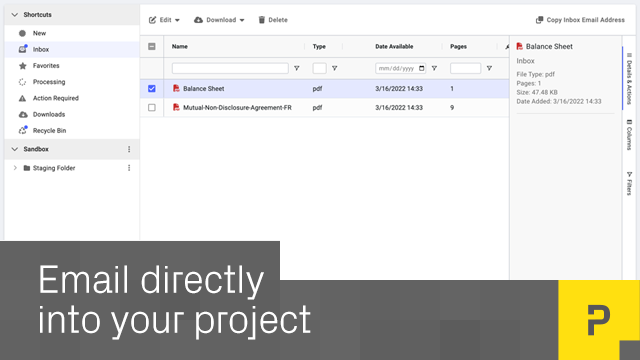Copy Inbox Email Address

click(x=580, y=20)
